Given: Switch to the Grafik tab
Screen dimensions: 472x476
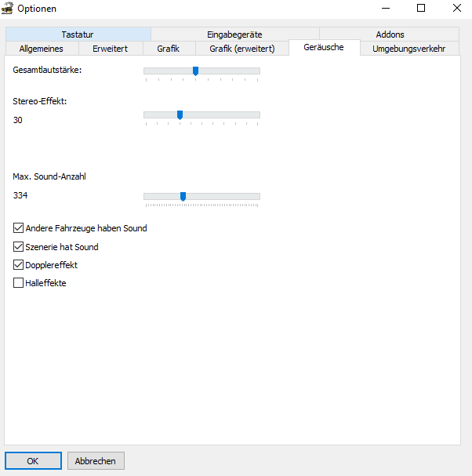Looking at the screenshot, I should coord(167,49).
